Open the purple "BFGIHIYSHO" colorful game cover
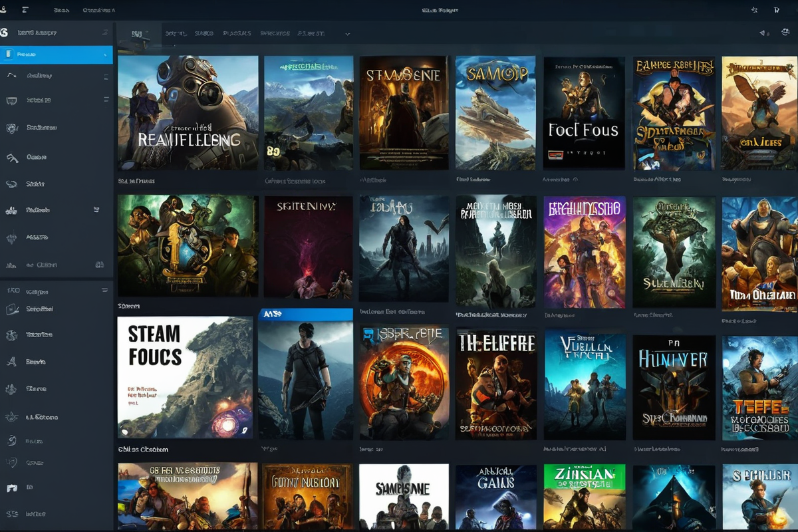Viewport: 798px width, 532px height. [x=585, y=252]
